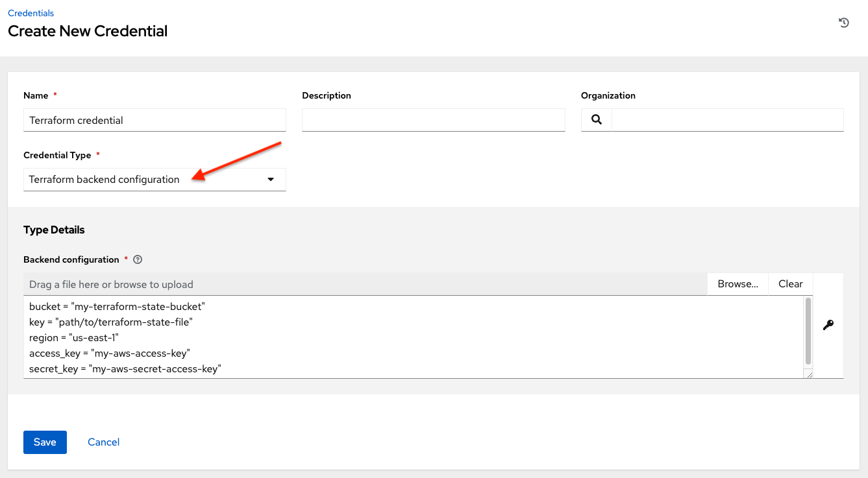Browse for a backend configuration file
The image size is (868, 478).
[738, 283]
